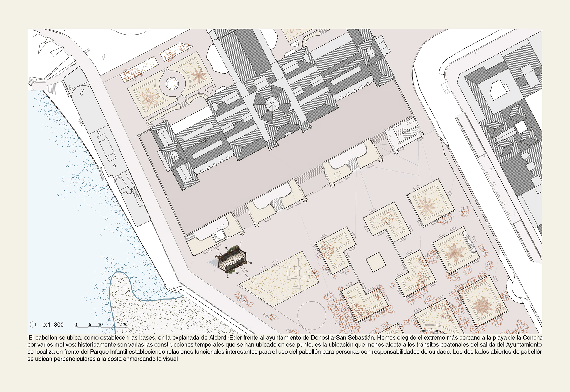Click the north arrow compass icon
This screenshot has width=570, height=392.
pos(33,324)
